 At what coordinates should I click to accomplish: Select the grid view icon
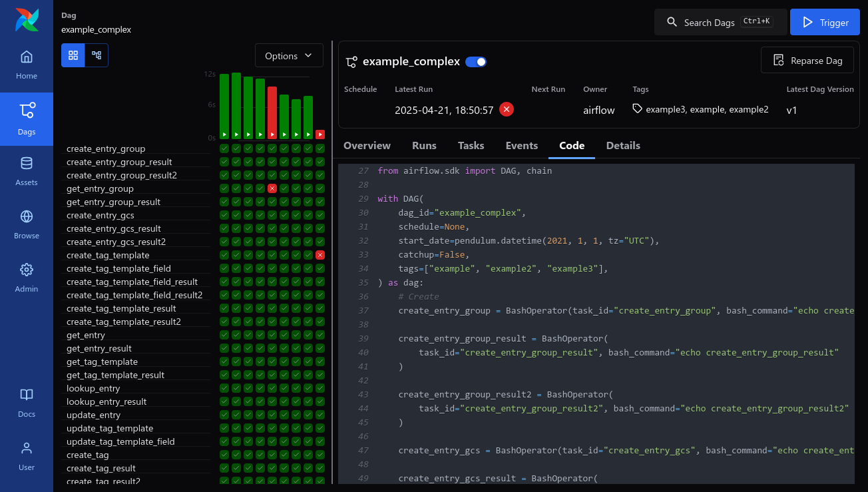73,55
